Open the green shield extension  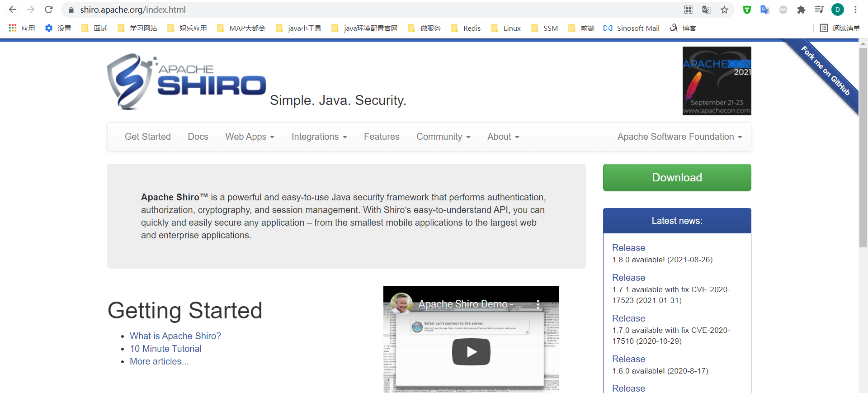click(747, 9)
